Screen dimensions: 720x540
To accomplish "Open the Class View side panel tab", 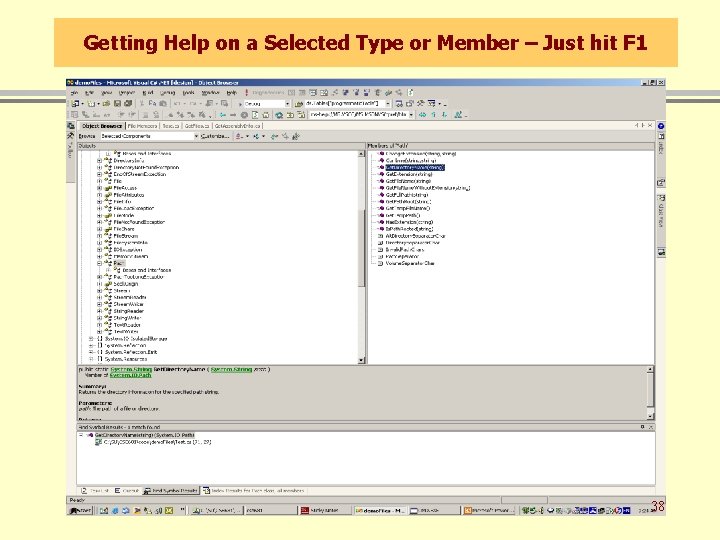I will coord(661,212).
